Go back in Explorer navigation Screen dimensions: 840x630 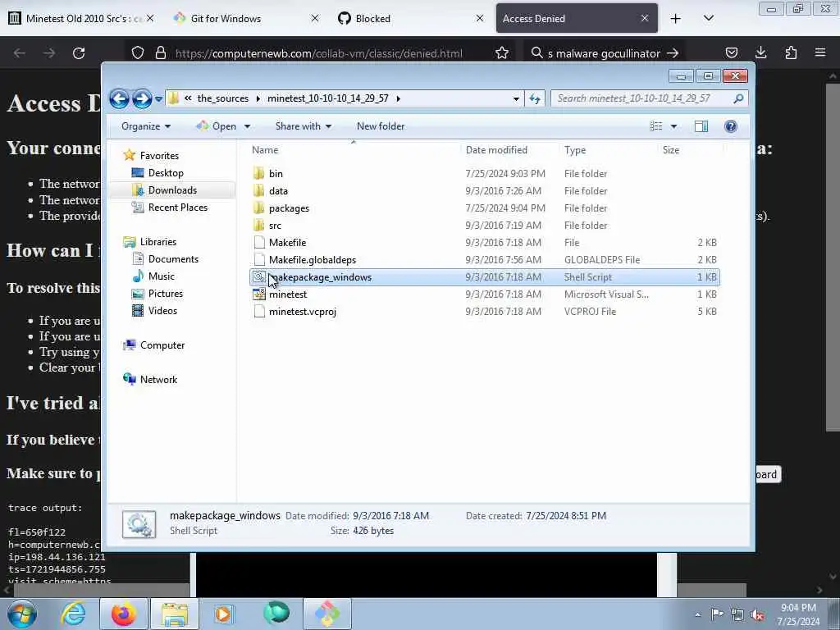coord(120,98)
